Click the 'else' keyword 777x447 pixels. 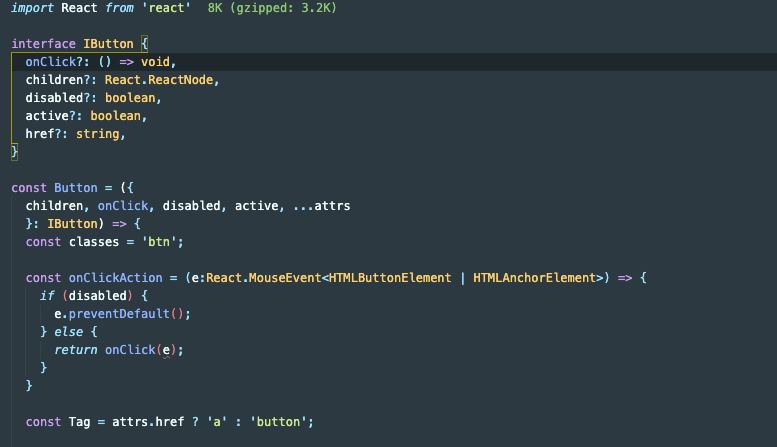pos(68,332)
